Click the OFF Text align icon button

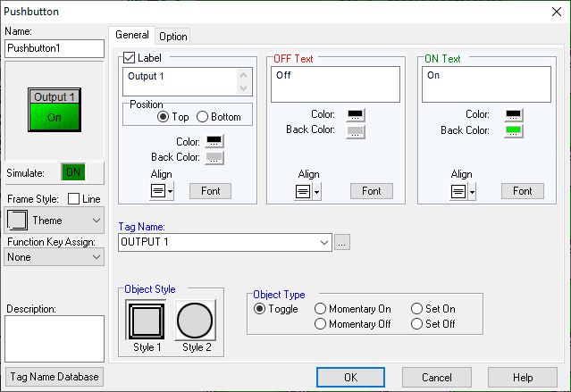(x=303, y=191)
